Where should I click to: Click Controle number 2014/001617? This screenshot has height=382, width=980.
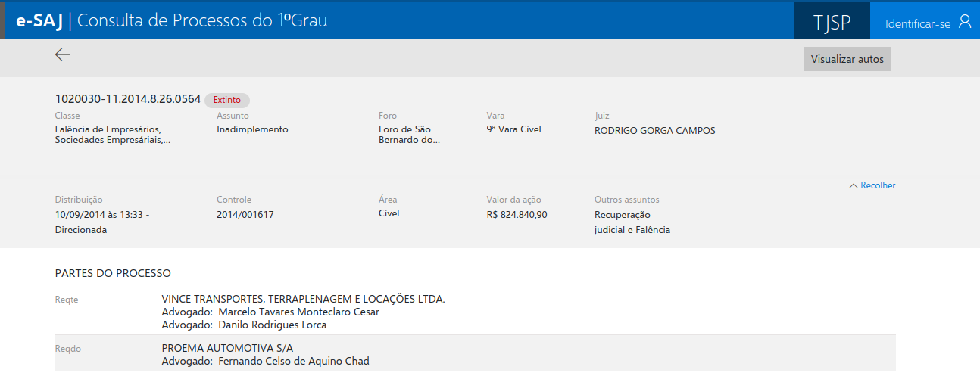pyautogui.click(x=245, y=214)
